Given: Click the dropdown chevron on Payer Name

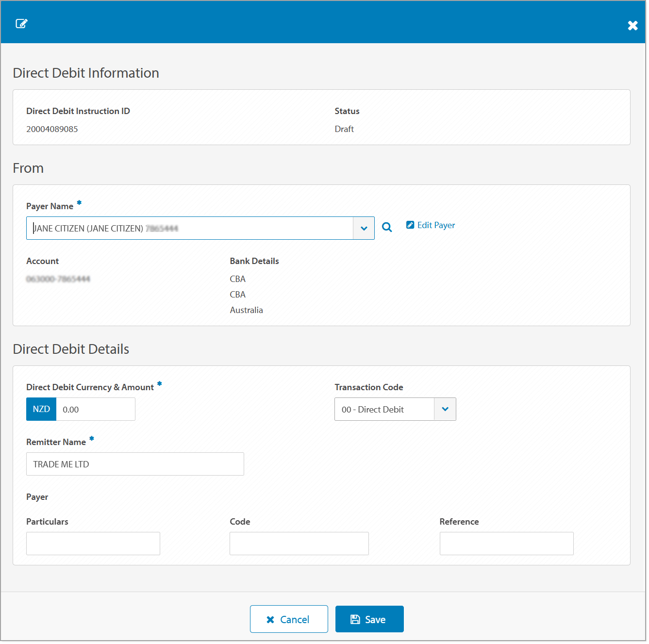Looking at the screenshot, I should click(364, 228).
